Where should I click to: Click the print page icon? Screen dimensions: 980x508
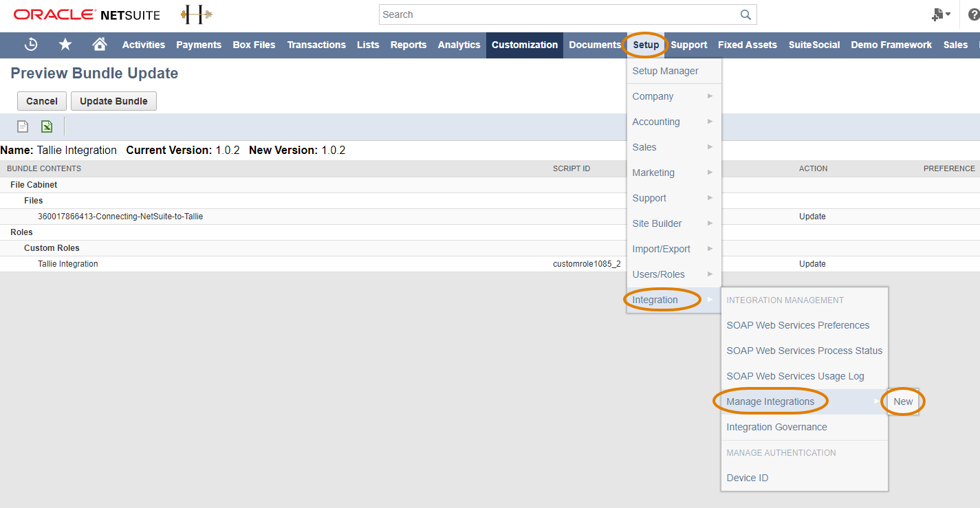pyautogui.click(x=23, y=126)
